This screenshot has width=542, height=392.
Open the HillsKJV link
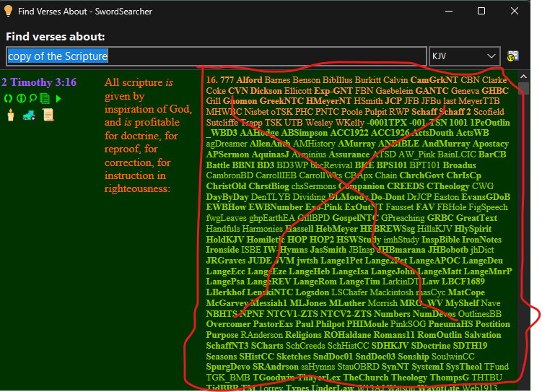434,229
